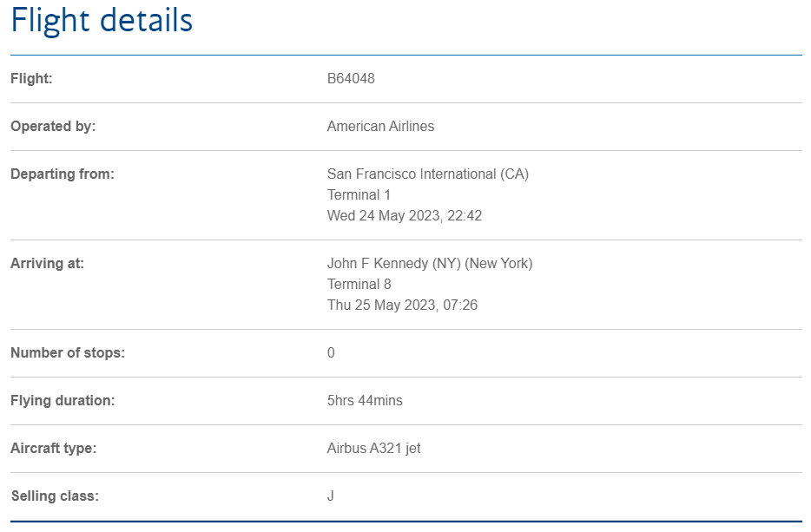Click the number of stops value 0
This screenshot has width=811, height=532.
pyautogui.click(x=331, y=353)
